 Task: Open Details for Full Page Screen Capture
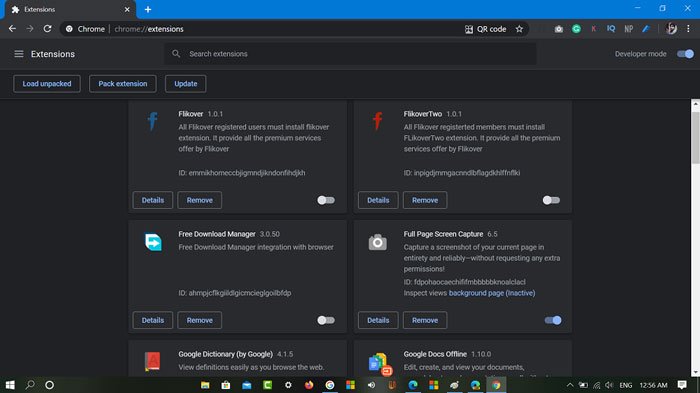[x=378, y=320]
